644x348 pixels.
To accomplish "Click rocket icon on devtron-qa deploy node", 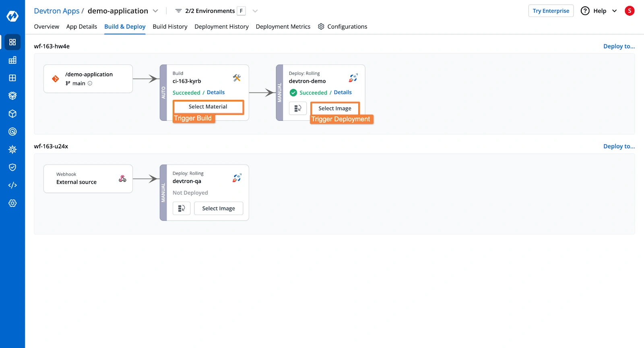I will [x=237, y=178].
